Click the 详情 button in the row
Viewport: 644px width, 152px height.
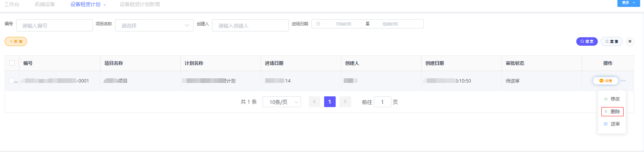tap(606, 81)
